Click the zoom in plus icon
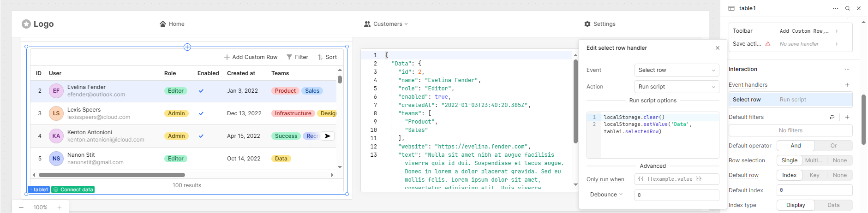 click(60, 207)
